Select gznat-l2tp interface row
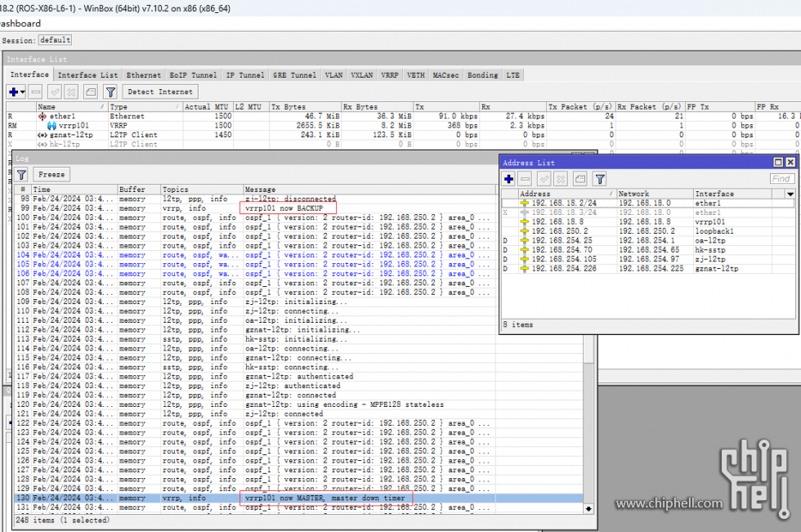 (404, 135)
